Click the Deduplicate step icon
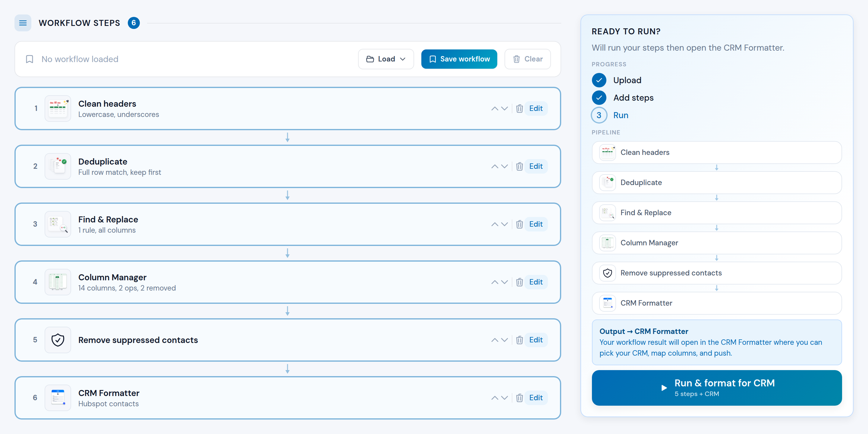 [58, 166]
